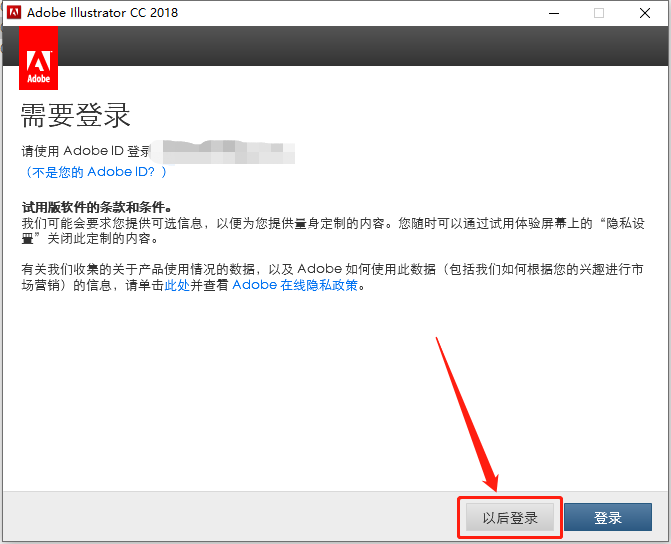Screen dimensions: 671x544
Task: Click the 试用版软件的条款和条件 bold heading
Action: point(97,208)
